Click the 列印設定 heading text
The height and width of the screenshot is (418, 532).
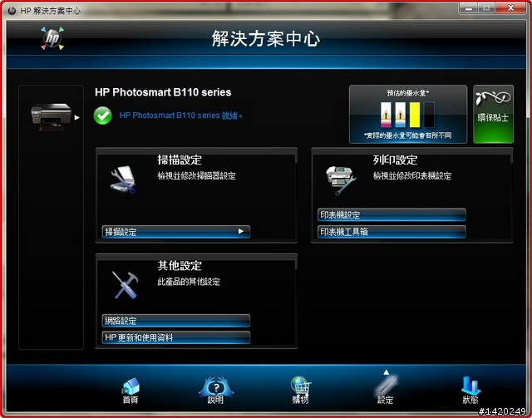coord(395,160)
